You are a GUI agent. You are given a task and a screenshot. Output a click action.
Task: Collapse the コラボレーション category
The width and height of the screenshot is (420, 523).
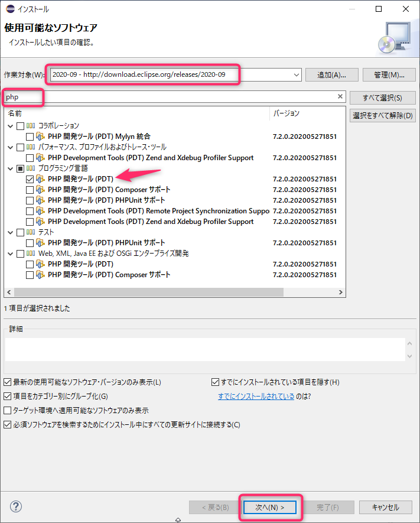pyautogui.click(x=10, y=126)
